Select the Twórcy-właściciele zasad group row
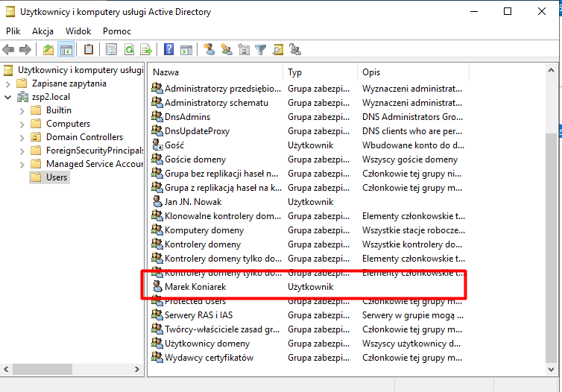This screenshot has height=392, width=562. 309,329
